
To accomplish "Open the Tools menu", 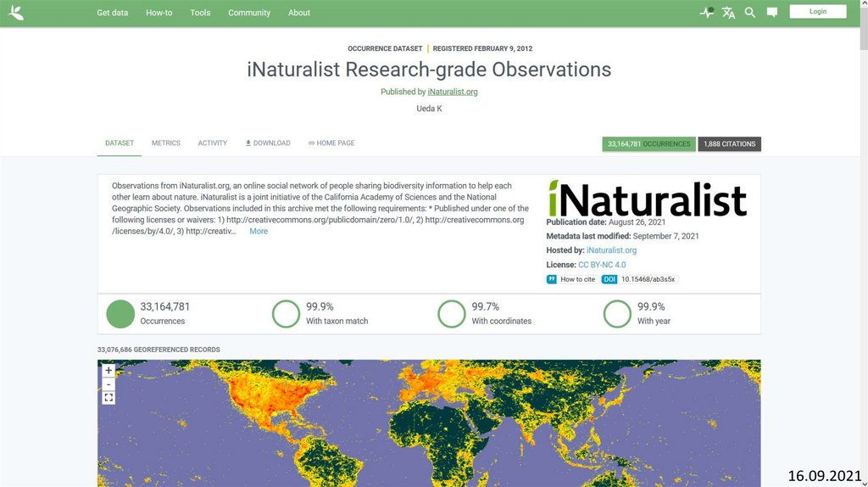I will click(200, 13).
